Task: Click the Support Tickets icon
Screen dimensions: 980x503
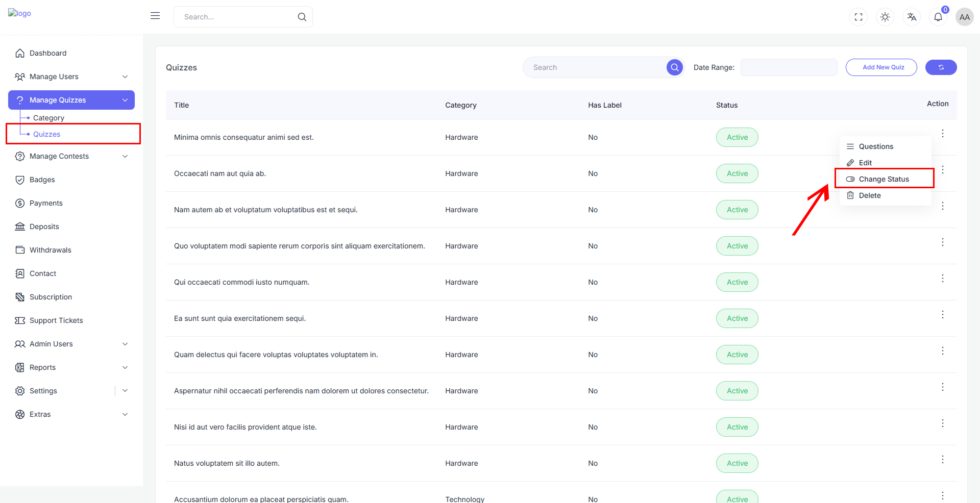Action: pos(20,320)
